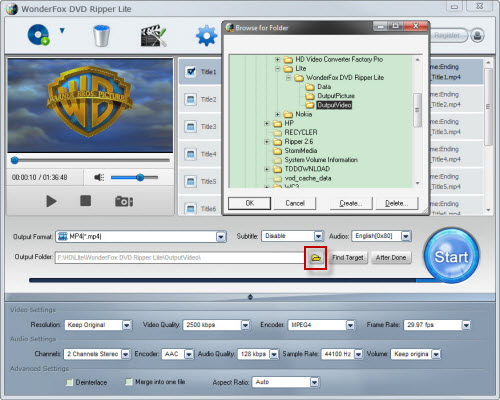Stop the video preview
The image size is (500, 400).
(x=85, y=201)
